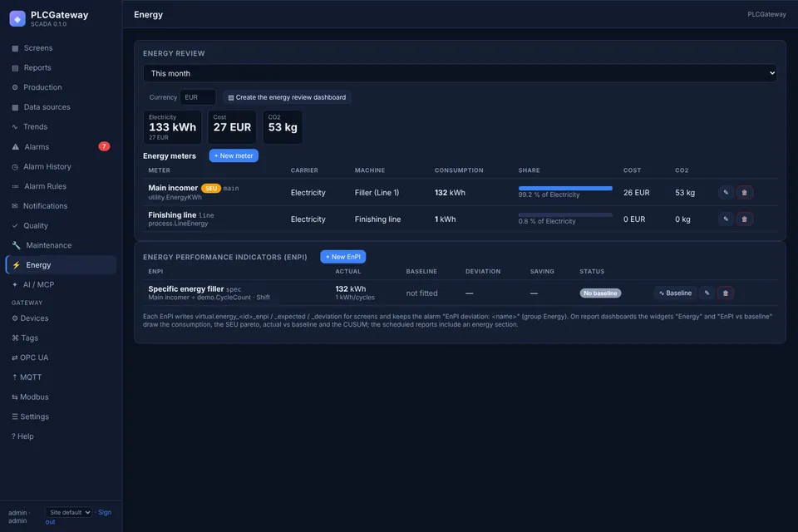Open the Site default selector
This screenshot has width=798, height=532.
click(69, 512)
